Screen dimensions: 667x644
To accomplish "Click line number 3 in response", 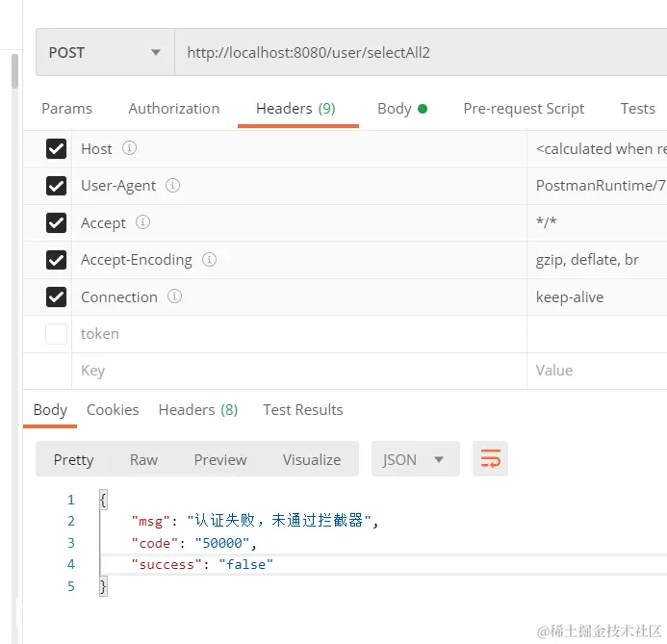I will tap(71, 543).
